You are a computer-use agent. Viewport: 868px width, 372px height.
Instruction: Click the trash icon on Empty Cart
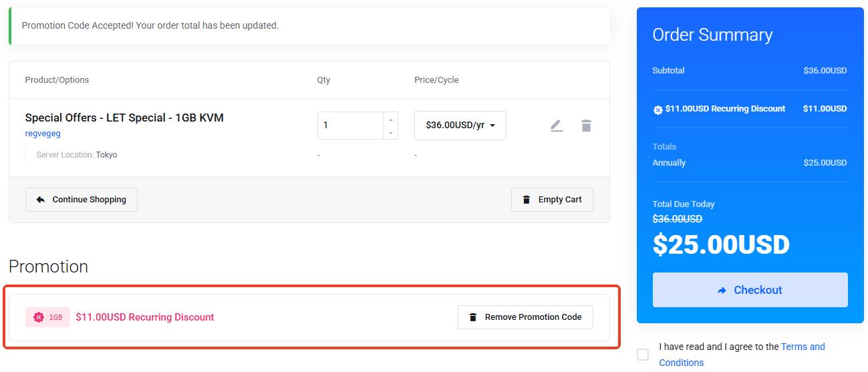click(x=527, y=200)
